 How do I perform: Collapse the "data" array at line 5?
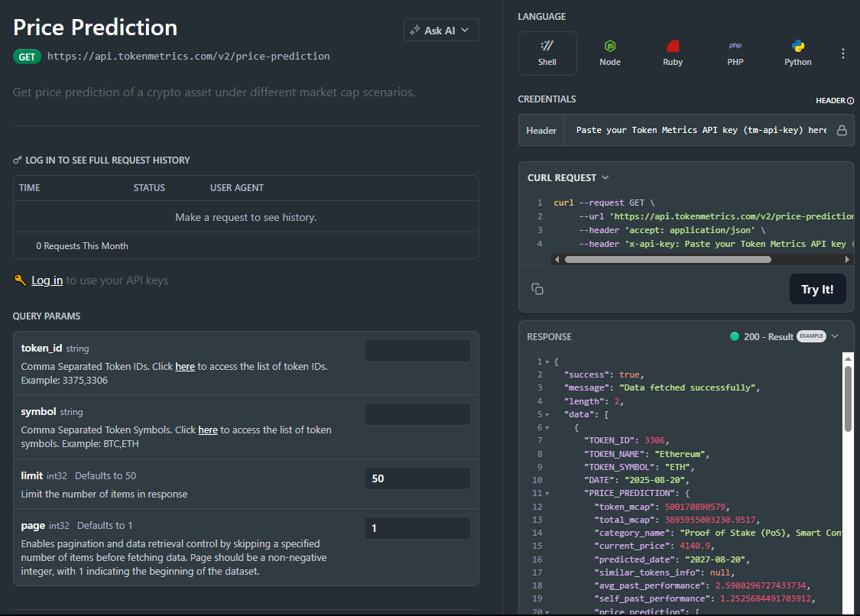(547, 415)
